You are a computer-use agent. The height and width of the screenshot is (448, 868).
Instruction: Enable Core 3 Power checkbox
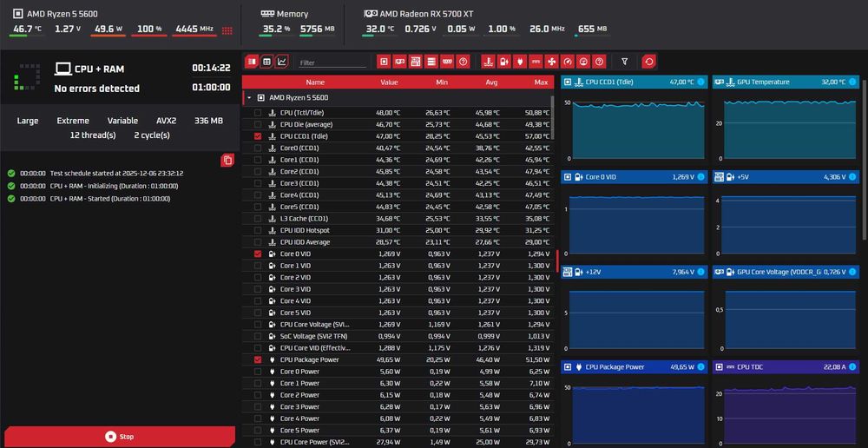258,406
